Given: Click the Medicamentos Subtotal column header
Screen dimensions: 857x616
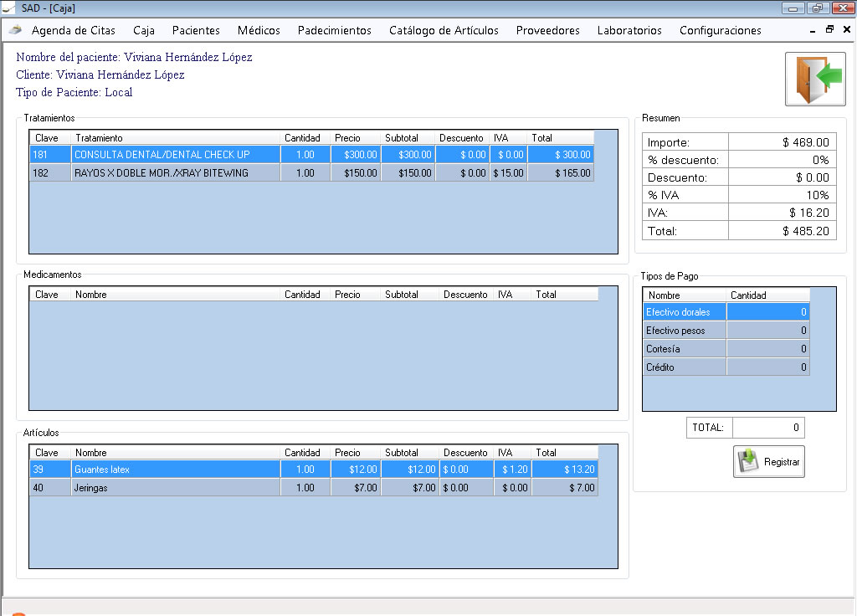Looking at the screenshot, I should 410,294.
